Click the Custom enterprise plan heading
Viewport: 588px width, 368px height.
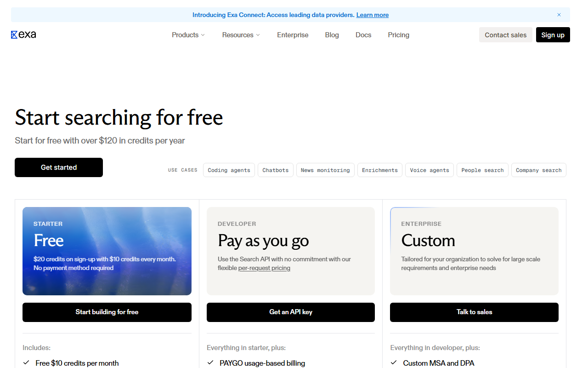pyautogui.click(x=428, y=241)
